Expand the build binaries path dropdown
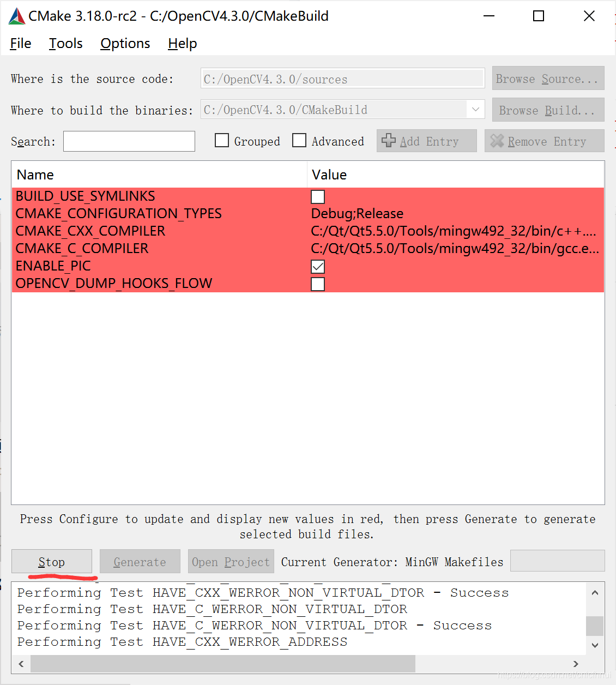The image size is (616, 685). [x=475, y=110]
